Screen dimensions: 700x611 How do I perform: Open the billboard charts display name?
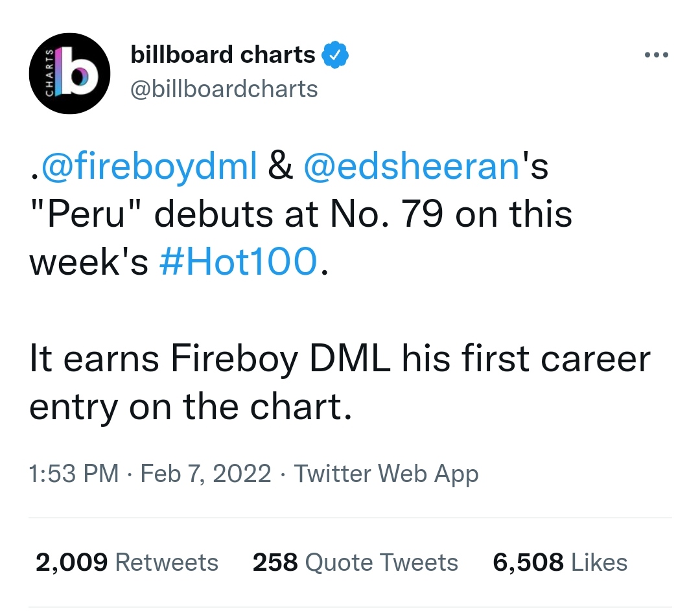pyautogui.click(x=223, y=56)
